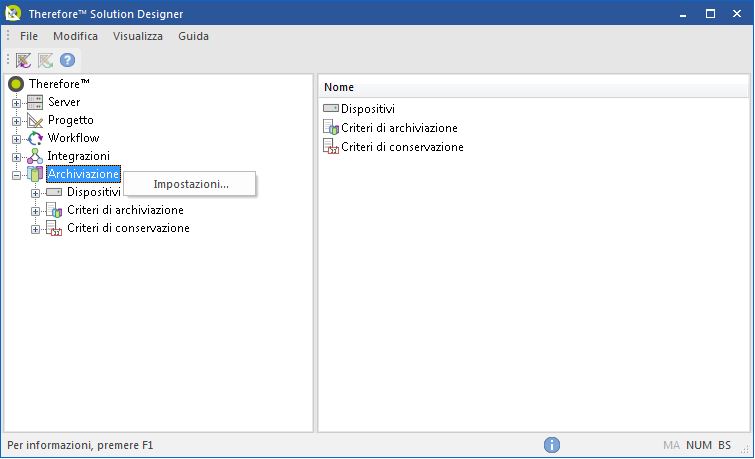Open the Guida menu
Screen dimensions: 755x459
click(x=193, y=36)
